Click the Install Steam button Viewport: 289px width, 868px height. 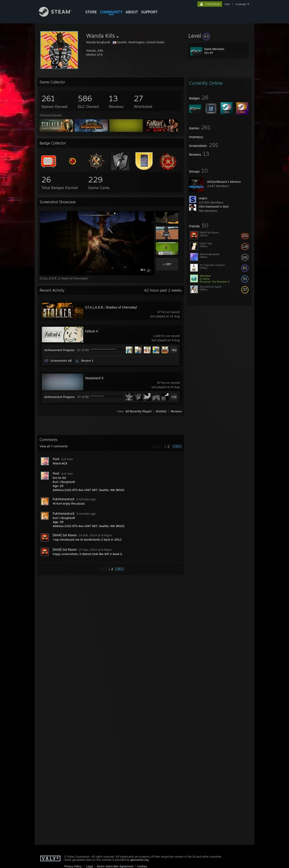[210, 4]
